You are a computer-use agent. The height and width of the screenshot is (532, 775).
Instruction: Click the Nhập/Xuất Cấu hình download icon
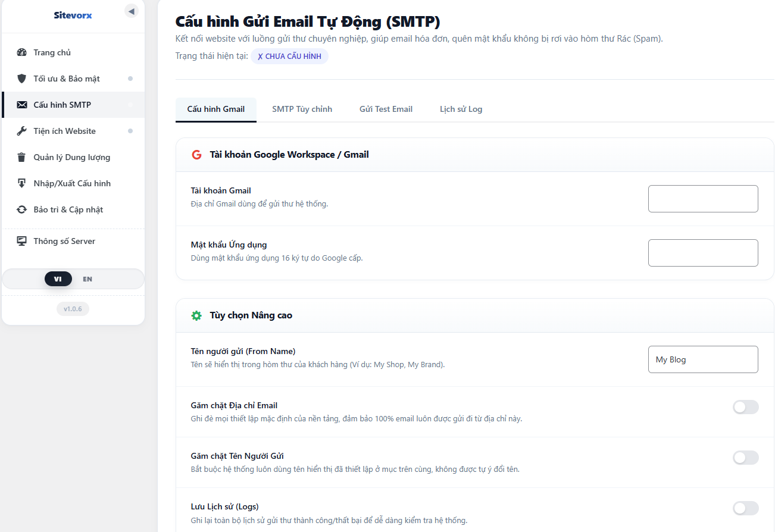(x=22, y=183)
